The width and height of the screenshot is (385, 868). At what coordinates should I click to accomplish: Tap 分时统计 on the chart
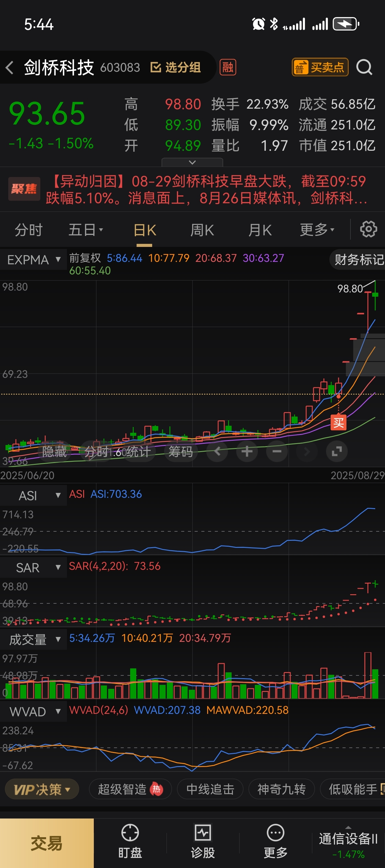point(117,451)
